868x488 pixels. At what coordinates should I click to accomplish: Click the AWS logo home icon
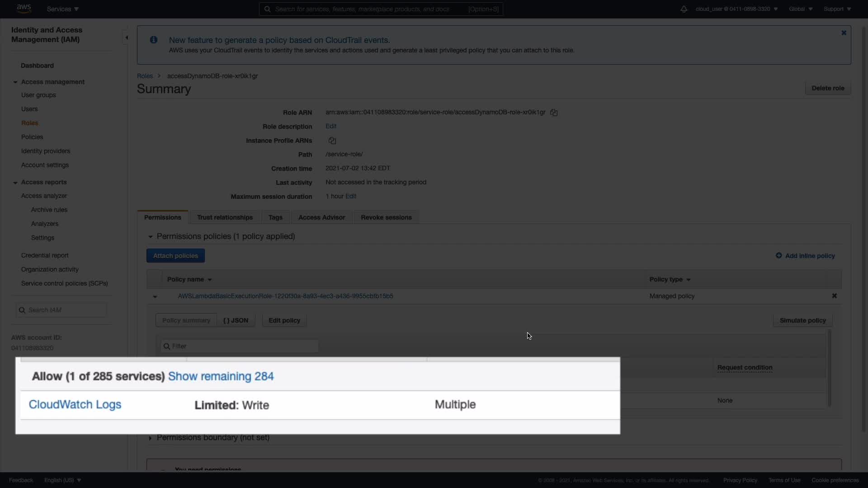click(24, 9)
